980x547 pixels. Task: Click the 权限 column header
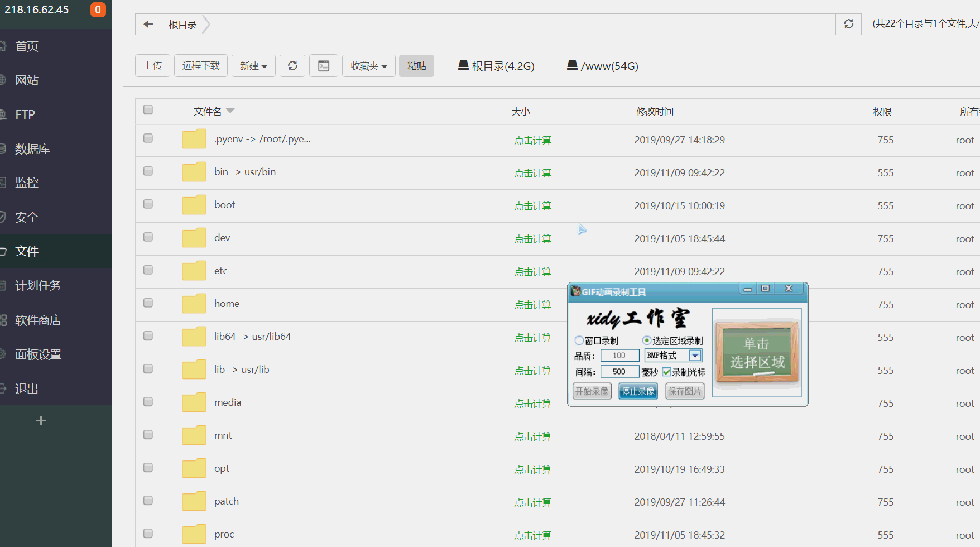(x=882, y=112)
